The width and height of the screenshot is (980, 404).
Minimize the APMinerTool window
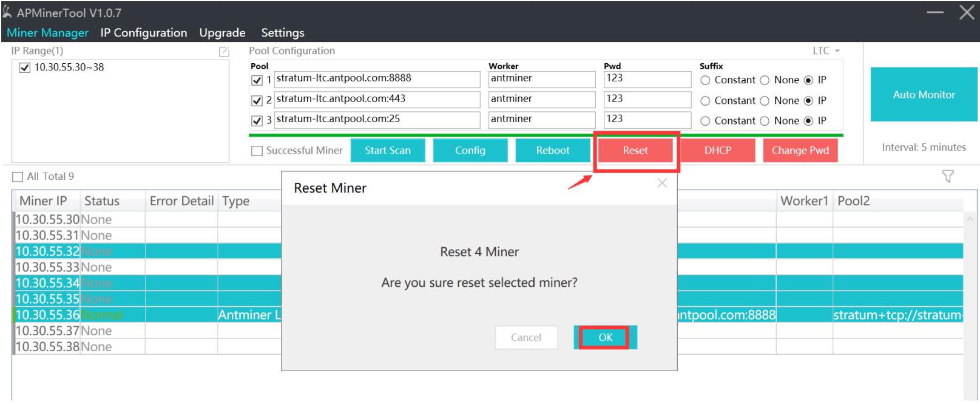pyautogui.click(x=935, y=12)
